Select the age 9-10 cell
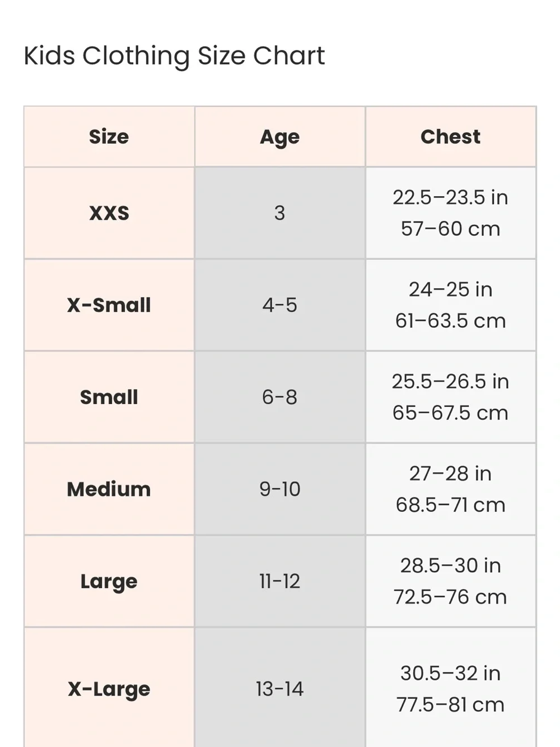This screenshot has width=560, height=747. click(x=280, y=489)
